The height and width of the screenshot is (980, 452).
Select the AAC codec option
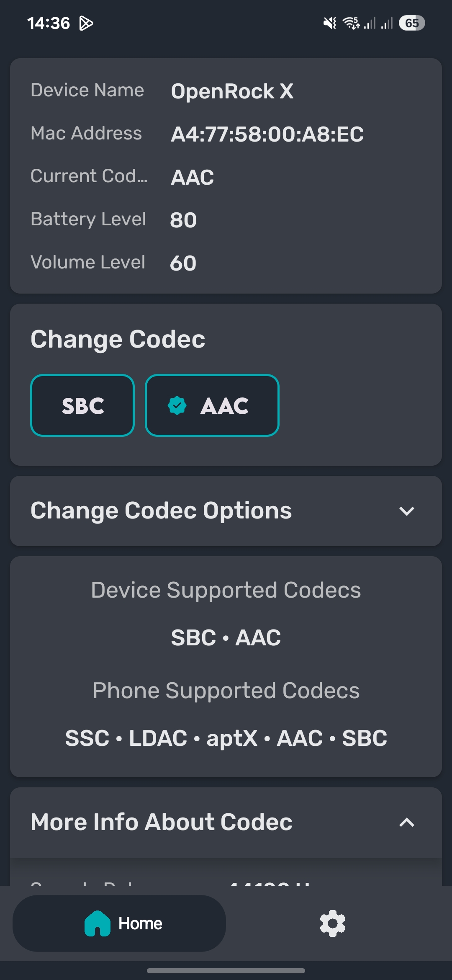click(x=212, y=405)
